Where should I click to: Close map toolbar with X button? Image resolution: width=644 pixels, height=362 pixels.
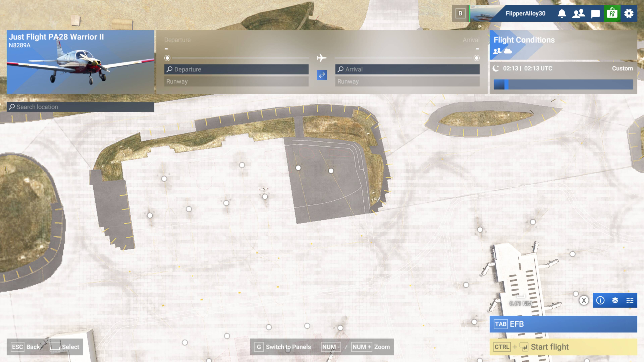click(584, 300)
